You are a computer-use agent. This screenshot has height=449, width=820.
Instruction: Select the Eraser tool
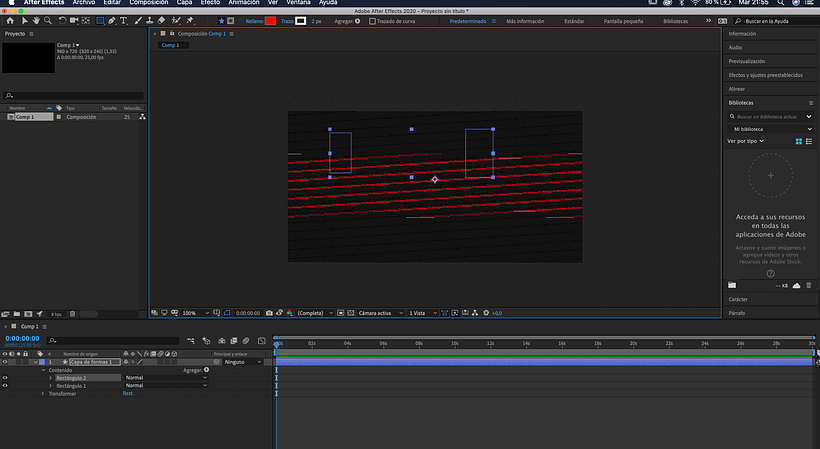point(161,21)
